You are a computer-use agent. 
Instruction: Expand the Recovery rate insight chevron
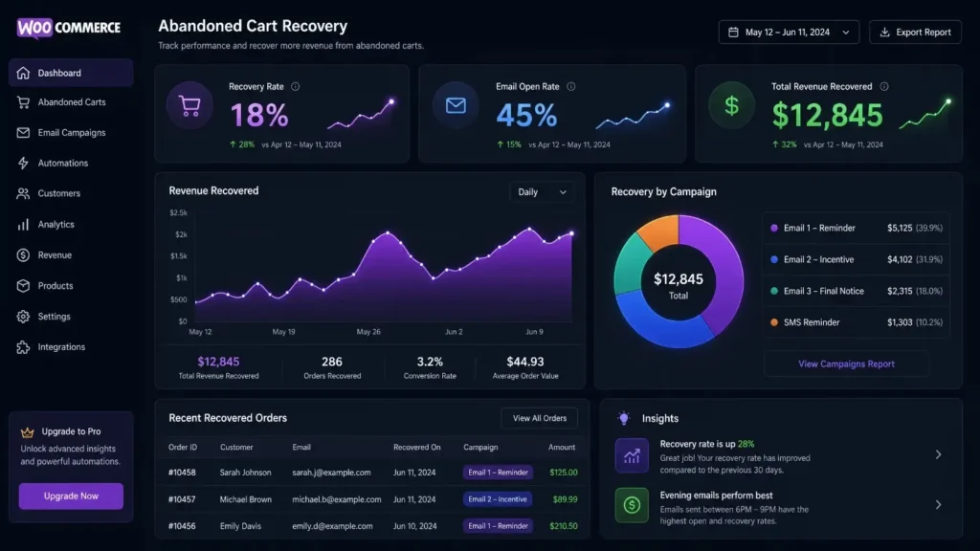[x=938, y=454]
